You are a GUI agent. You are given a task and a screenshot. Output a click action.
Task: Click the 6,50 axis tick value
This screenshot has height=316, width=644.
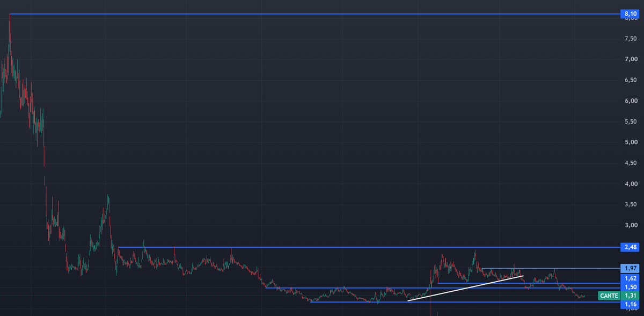coord(631,80)
